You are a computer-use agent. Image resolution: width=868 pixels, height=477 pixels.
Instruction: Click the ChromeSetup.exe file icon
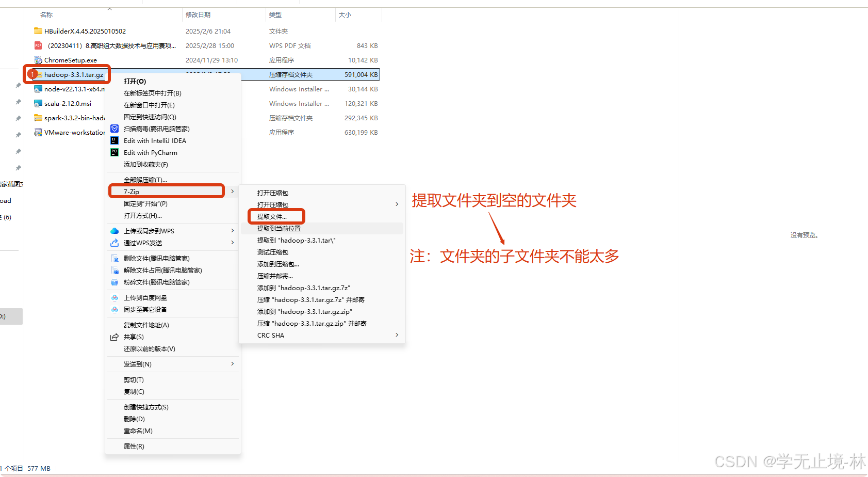pyautogui.click(x=38, y=60)
